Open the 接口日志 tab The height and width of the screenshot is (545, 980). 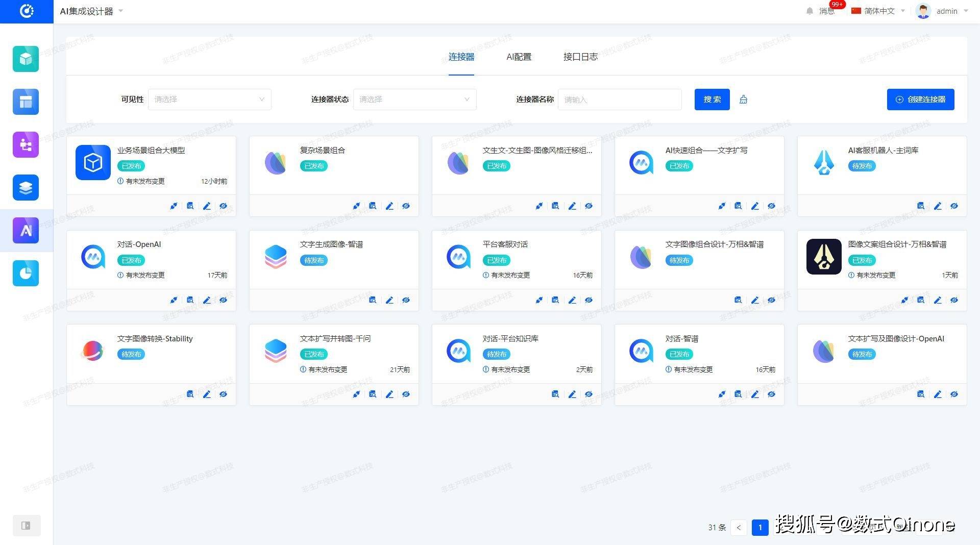coord(580,57)
